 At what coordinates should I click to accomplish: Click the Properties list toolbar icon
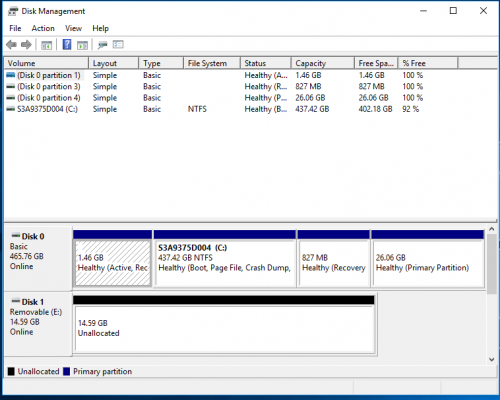(x=118, y=44)
